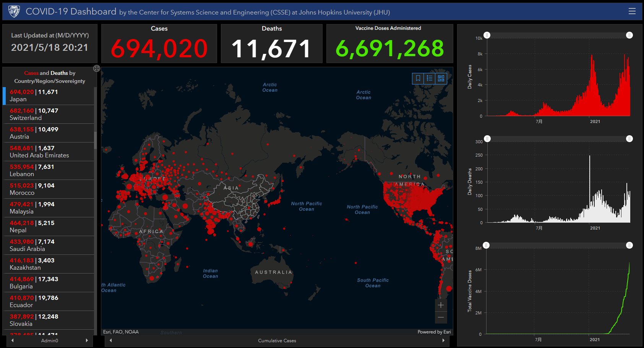Open the hamburger menu in header

pyautogui.click(x=632, y=11)
